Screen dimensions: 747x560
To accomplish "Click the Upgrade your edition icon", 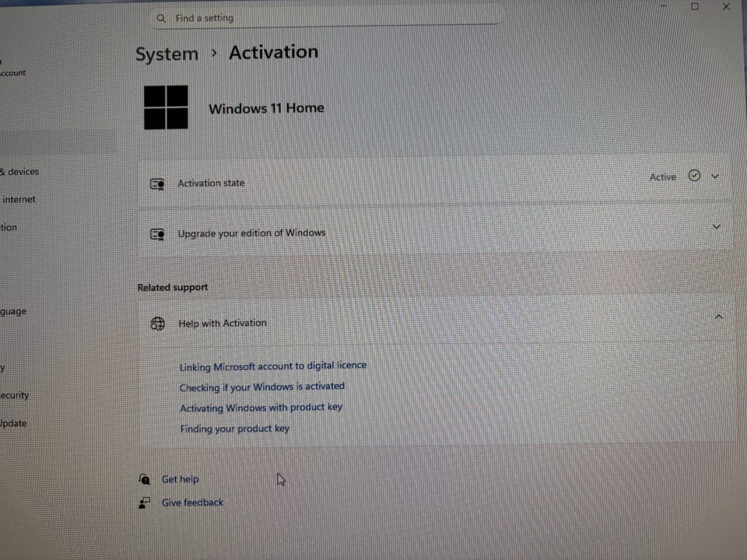I will [157, 234].
